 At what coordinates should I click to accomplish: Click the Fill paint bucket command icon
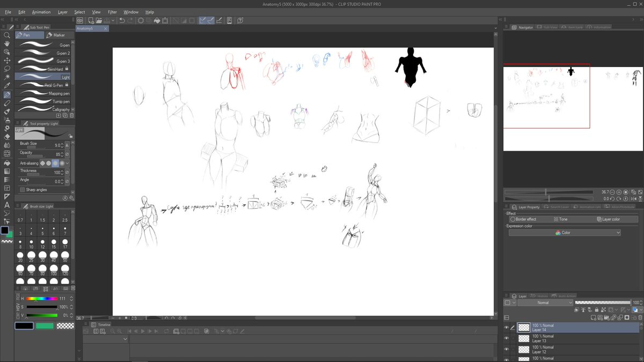point(157,20)
